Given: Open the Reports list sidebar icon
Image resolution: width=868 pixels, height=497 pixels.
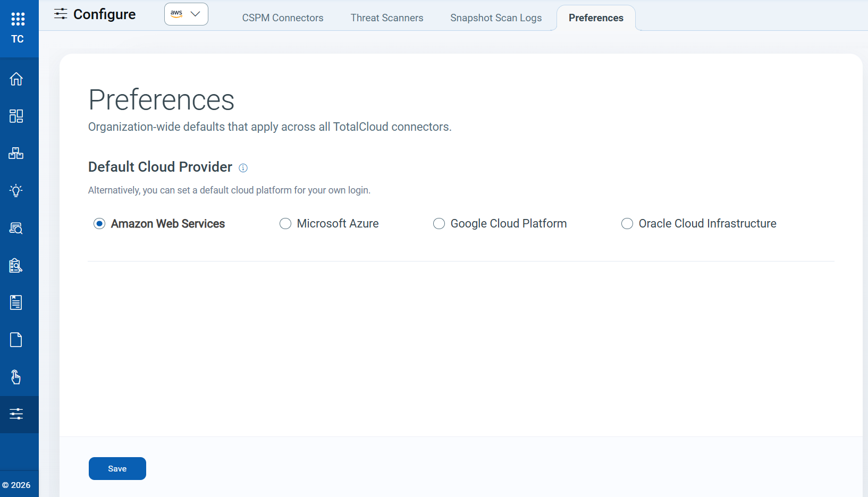Looking at the screenshot, I should click(x=16, y=302).
